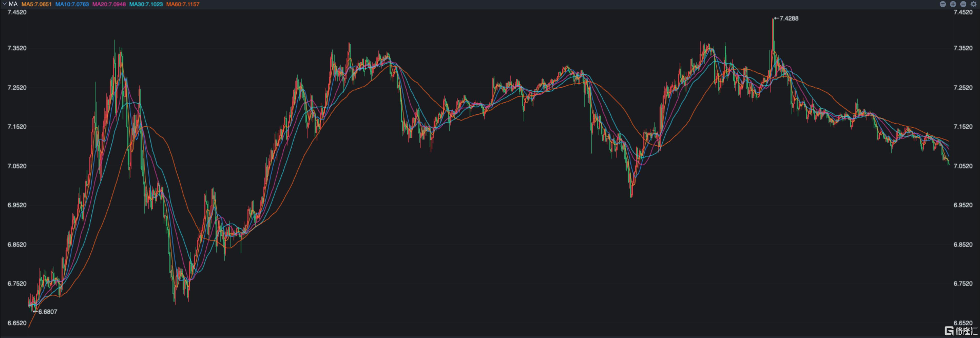Click the 7.0520 label on the right axis

click(x=963, y=166)
